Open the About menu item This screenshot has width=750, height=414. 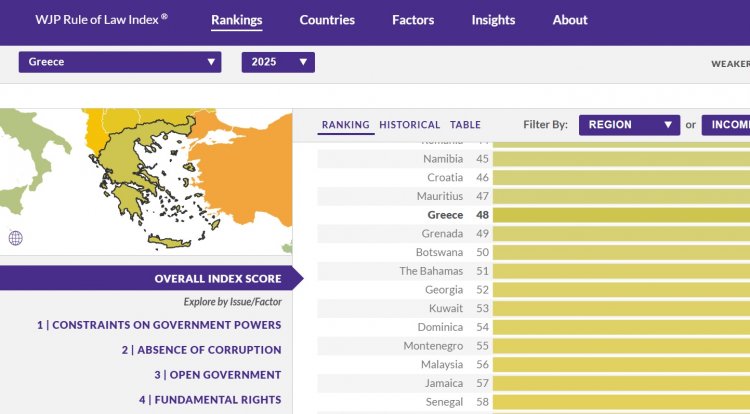(570, 20)
